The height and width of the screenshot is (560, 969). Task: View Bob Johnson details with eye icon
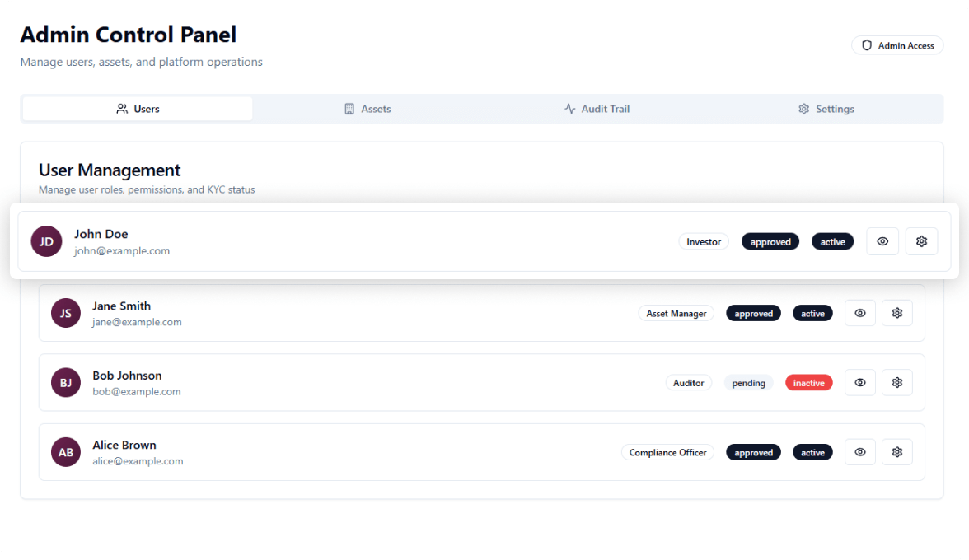pos(860,382)
